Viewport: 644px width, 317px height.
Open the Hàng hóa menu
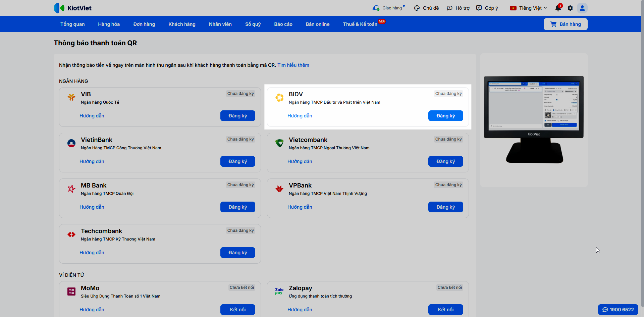pos(109,24)
